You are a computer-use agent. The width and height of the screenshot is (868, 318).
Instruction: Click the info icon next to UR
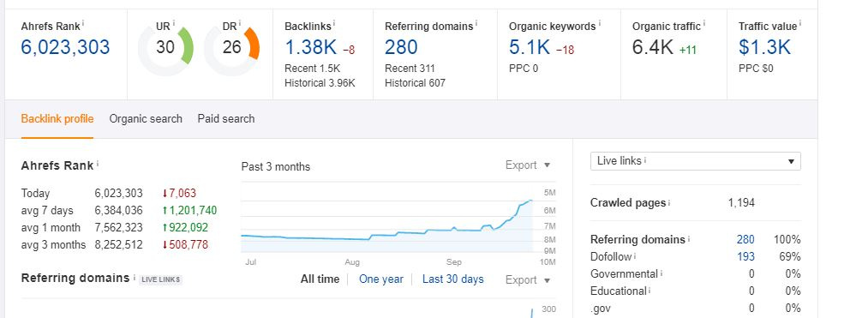[173, 24]
